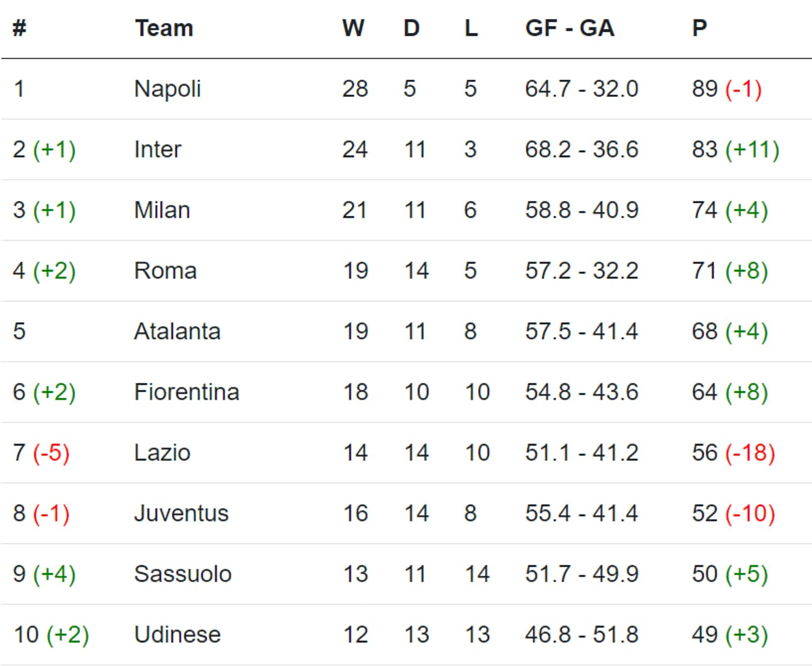The image size is (812, 666).
Task: Click Sassuolo team name
Action: (x=183, y=574)
